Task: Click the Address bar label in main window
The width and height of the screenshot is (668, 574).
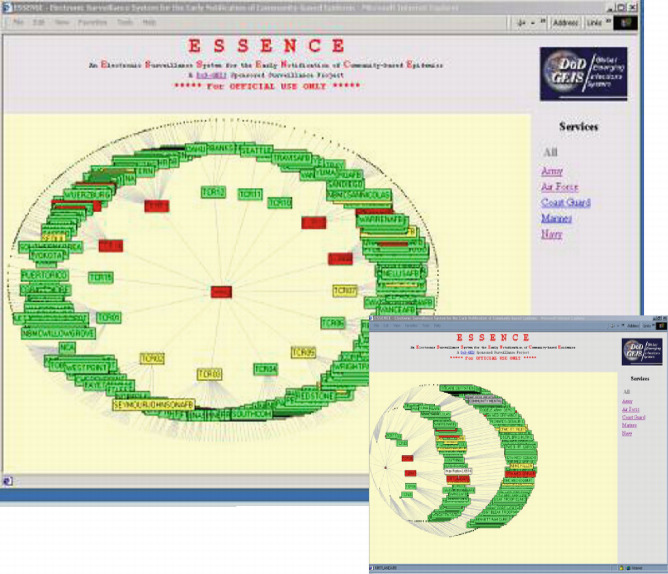Action: pos(565,21)
